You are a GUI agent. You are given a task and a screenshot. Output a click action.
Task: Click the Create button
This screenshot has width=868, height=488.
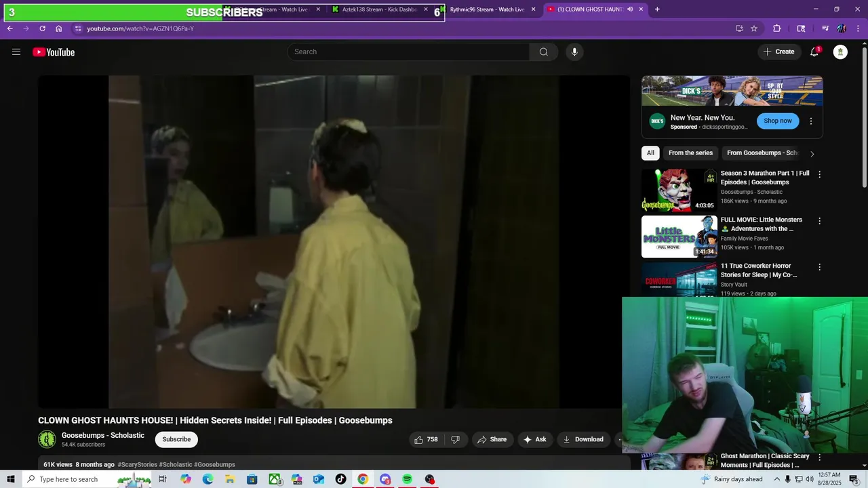pyautogui.click(x=779, y=52)
